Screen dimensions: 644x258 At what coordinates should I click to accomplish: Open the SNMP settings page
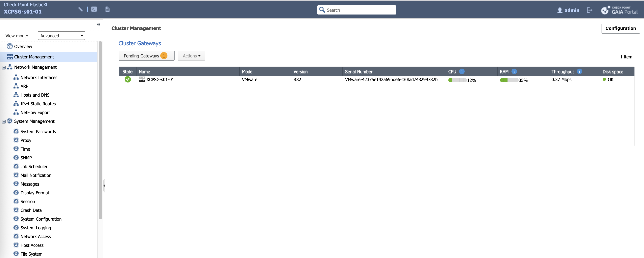(26, 158)
